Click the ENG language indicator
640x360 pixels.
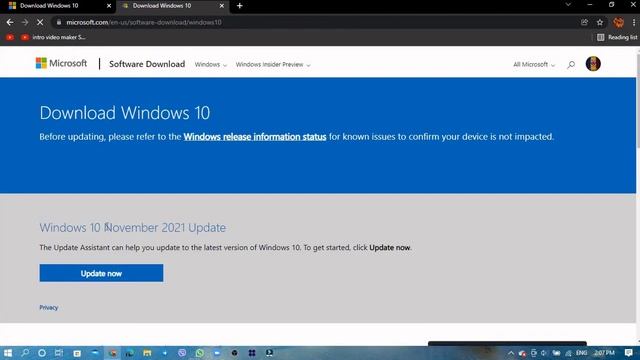[x=582, y=353]
